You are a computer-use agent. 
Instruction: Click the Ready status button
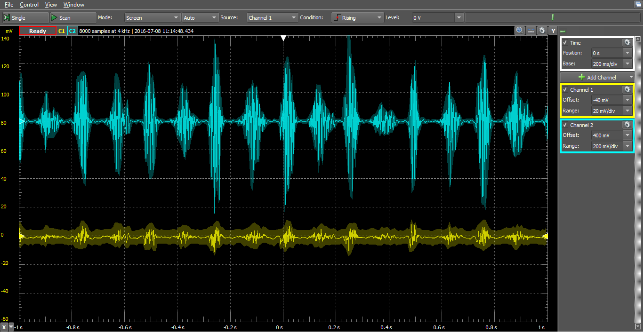pyautogui.click(x=38, y=31)
